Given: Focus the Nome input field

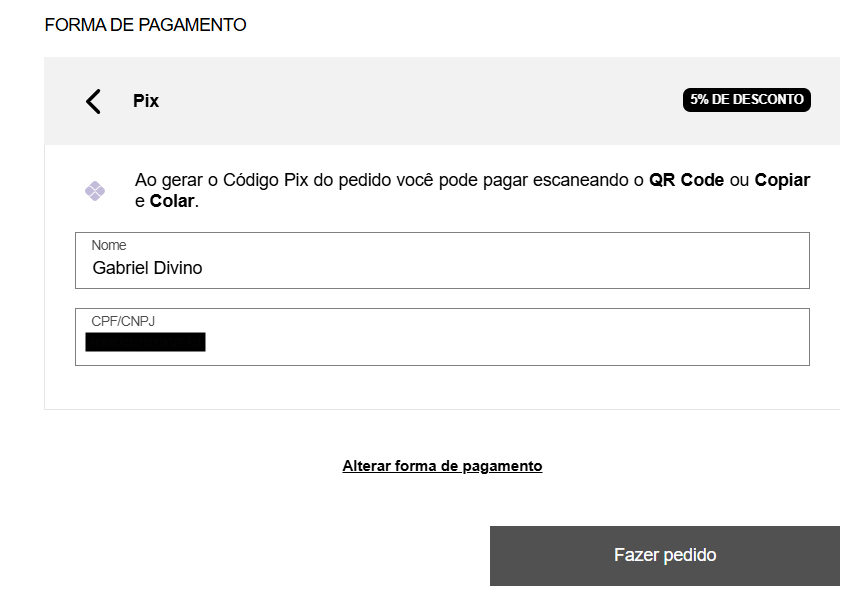Looking at the screenshot, I should point(442,260).
